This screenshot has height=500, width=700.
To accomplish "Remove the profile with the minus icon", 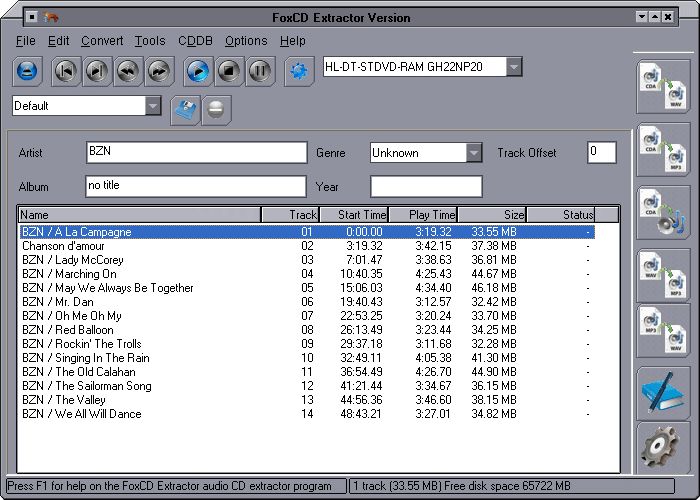I will tap(216, 110).
